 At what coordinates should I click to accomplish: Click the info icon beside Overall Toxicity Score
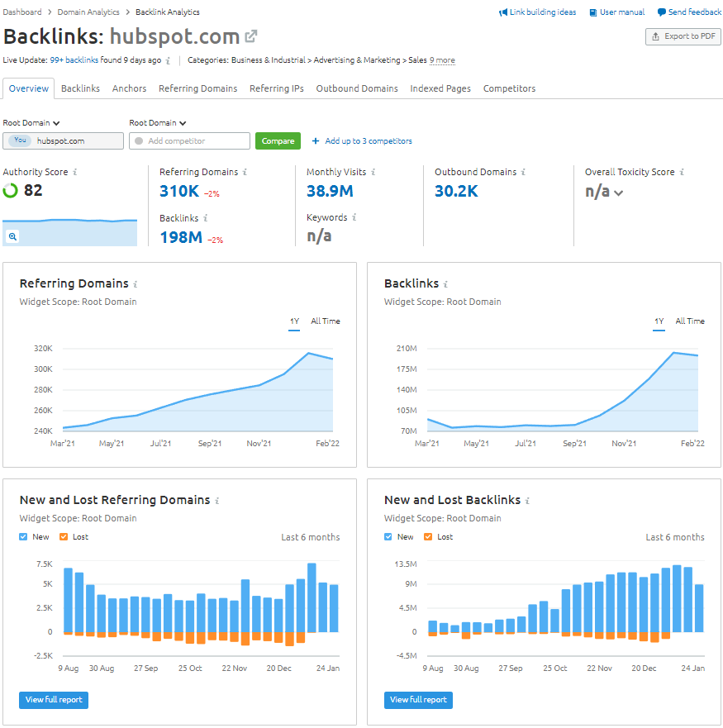682,172
